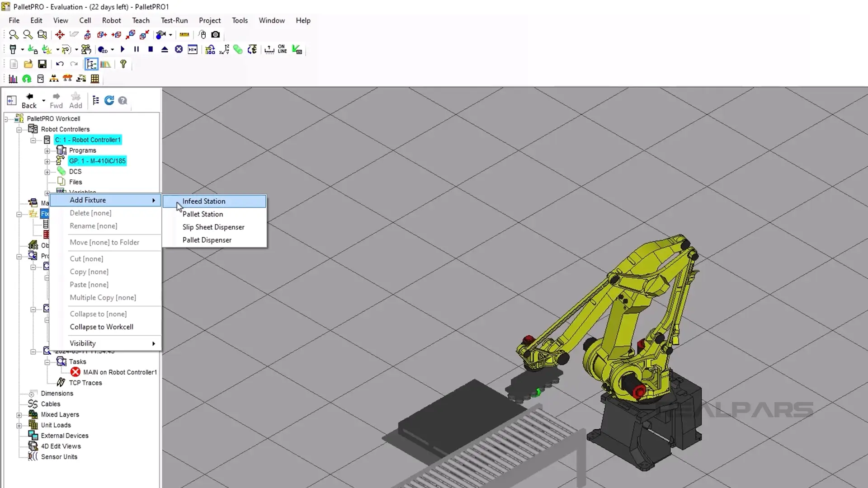Open the Teach menu
The width and height of the screenshot is (868, 488).
[x=141, y=20]
